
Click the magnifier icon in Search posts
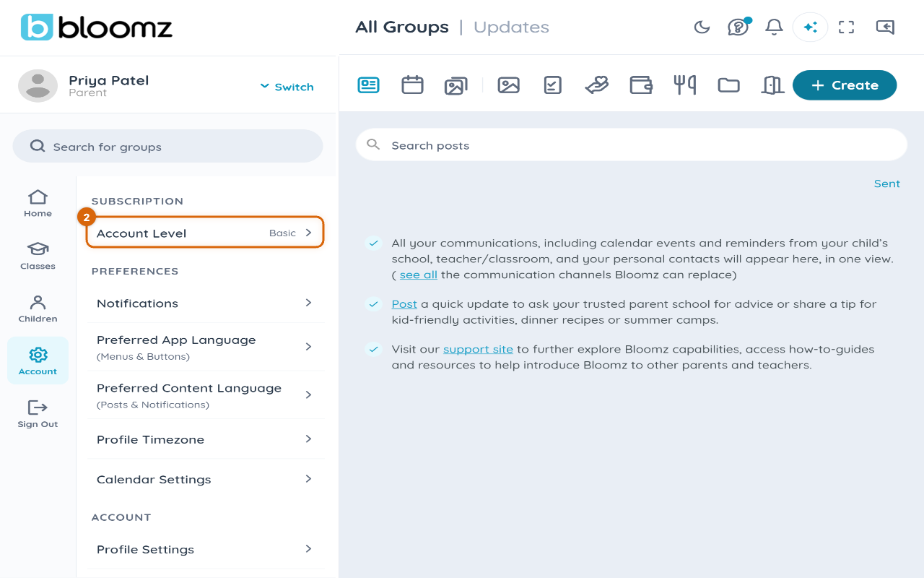(373, 144)
